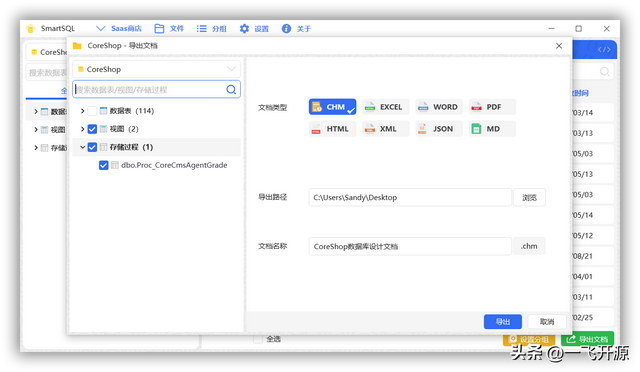Toggle 全选 checkbox in main window
This screenshot has height=372, width=640.
(258, 339)
